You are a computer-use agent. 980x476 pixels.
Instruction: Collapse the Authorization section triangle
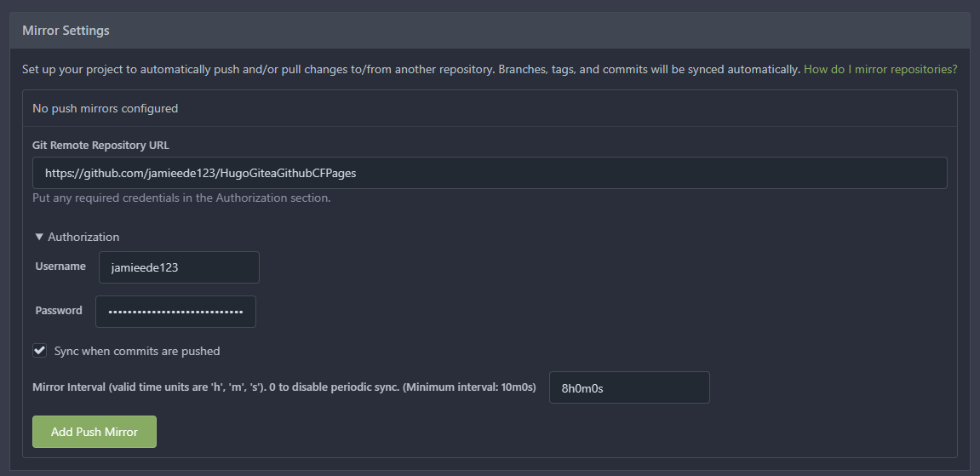(x=39, y=237)
